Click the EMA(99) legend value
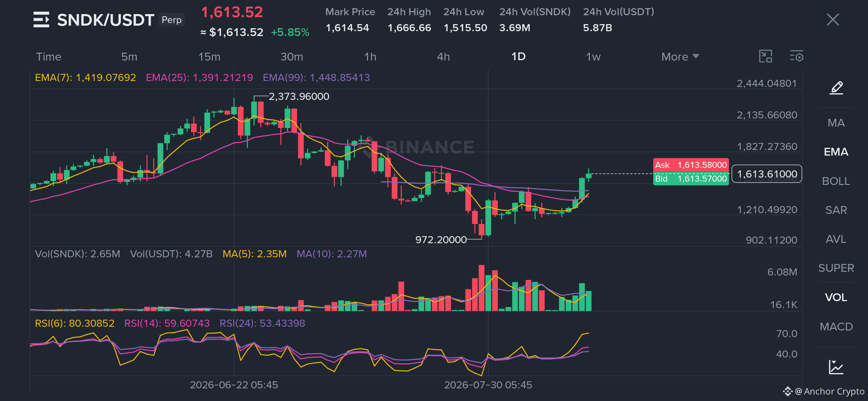 pyautogui.click(x=316, y=77)
